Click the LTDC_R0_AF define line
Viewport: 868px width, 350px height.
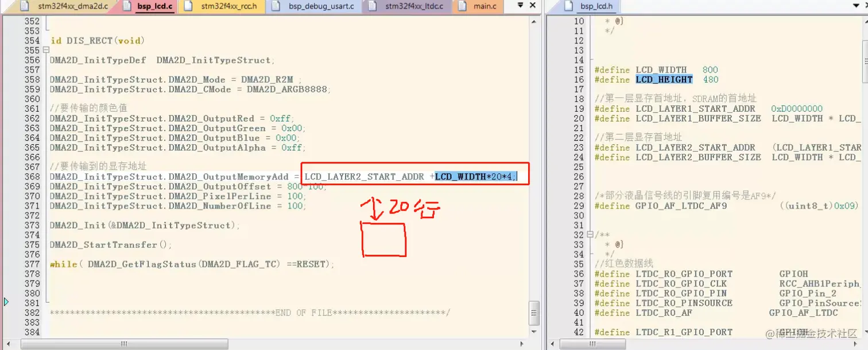point(716,313)
